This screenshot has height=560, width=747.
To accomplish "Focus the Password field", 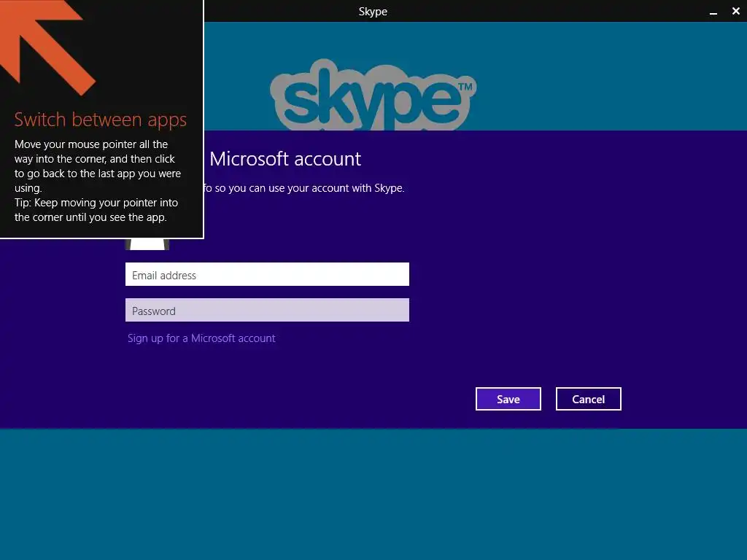I will point(267,310).
